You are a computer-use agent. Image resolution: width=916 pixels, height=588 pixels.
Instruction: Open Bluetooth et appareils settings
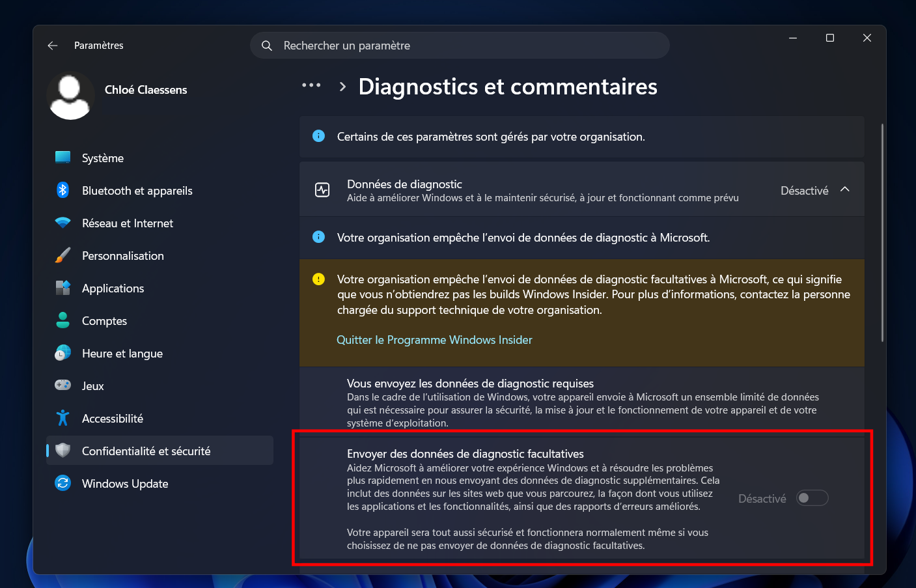(160, 190)
